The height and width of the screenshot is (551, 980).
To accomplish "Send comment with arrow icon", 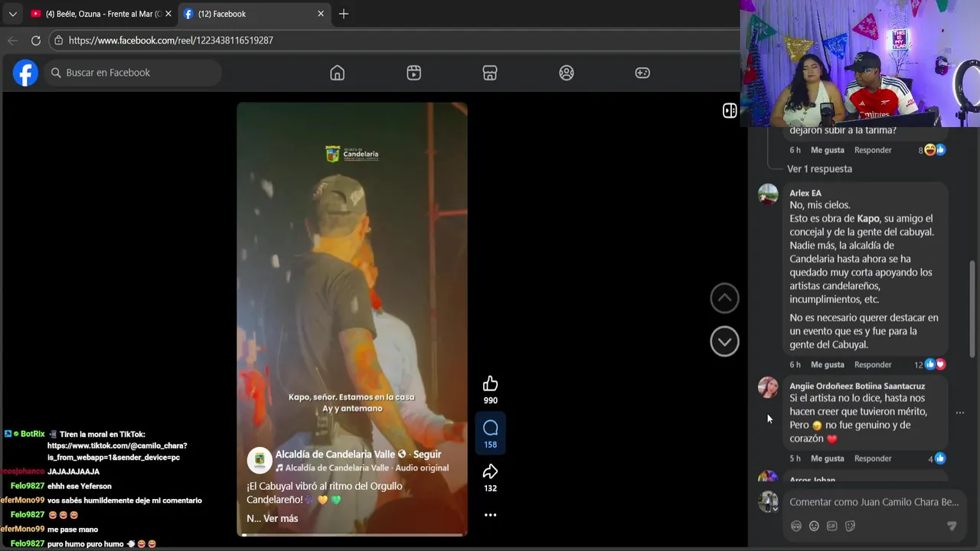I will pyautogui.click(x=952, y=526).
